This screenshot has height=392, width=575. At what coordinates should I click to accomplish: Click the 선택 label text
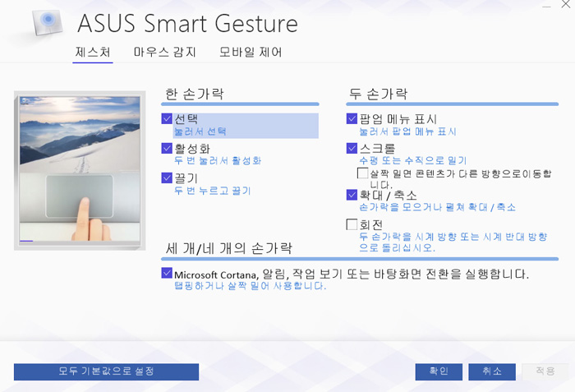click(186, 119)
